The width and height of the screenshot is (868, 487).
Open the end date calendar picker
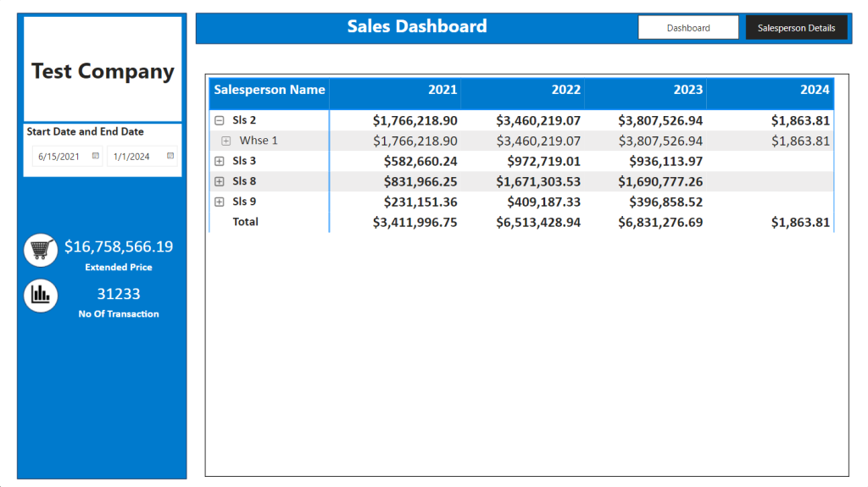pos(170,156)
